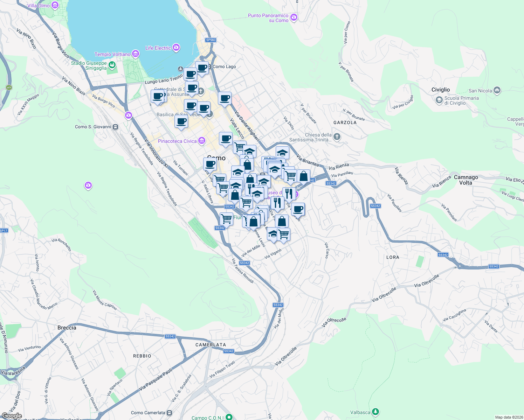Select the coffee cup marker near Como Lago
The width and height of the screenshot is (524, 420).
click(202, 68)
